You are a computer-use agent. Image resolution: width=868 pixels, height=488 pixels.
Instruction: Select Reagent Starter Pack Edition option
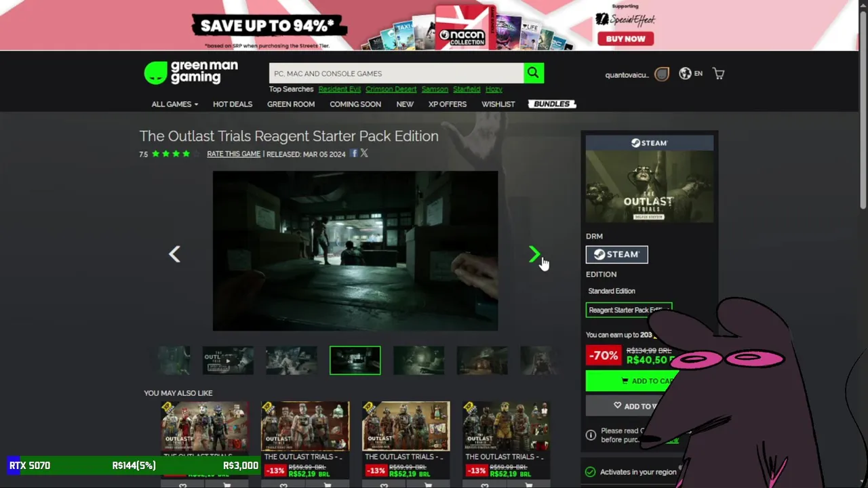[629, 310]
